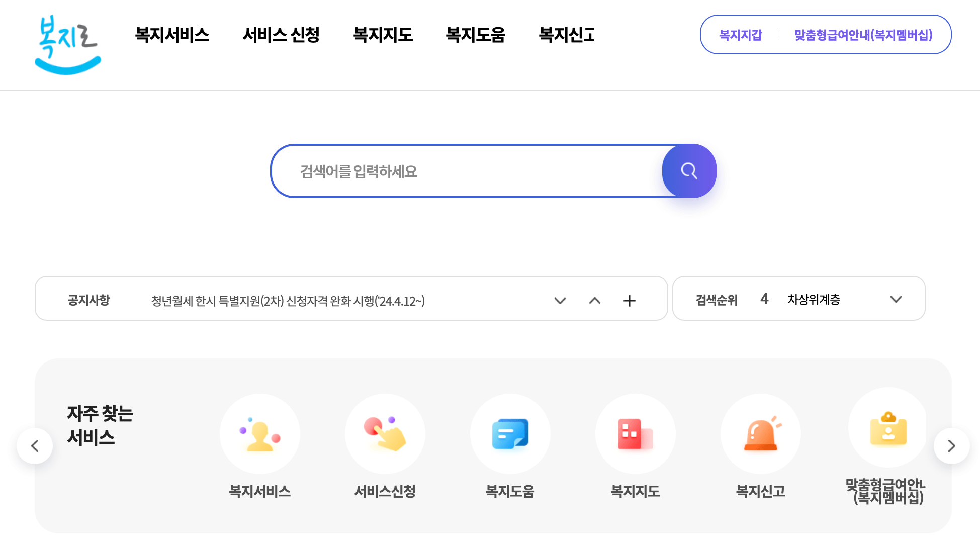Open the 복지서비스 navigation menu
The image size is (980, 546).
[x=172, y=34]
